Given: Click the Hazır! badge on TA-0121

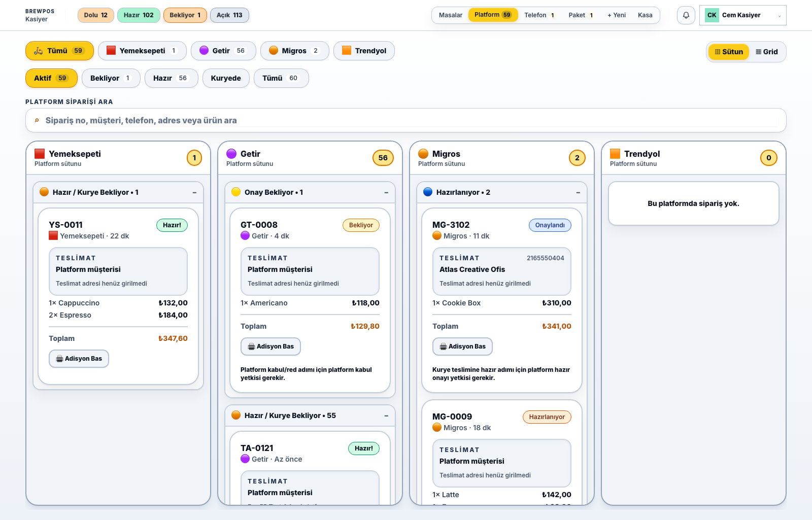Looking at the screenshot, I should tap(364, 448).
